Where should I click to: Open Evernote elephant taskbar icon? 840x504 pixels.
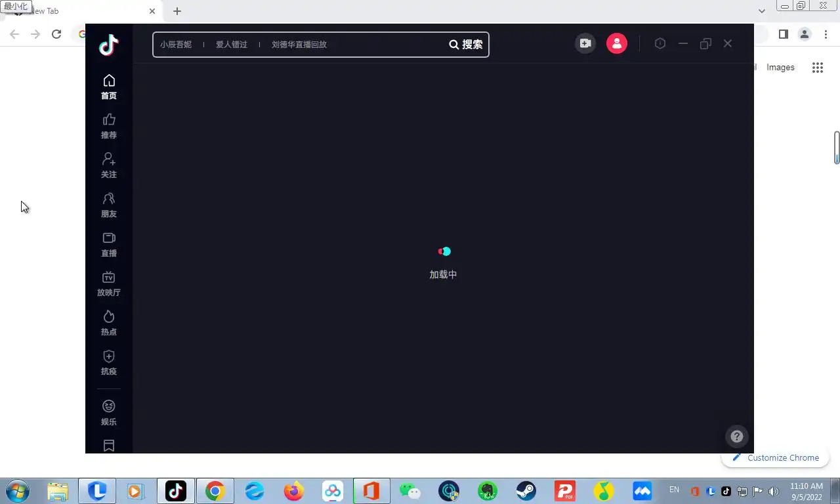488,491
